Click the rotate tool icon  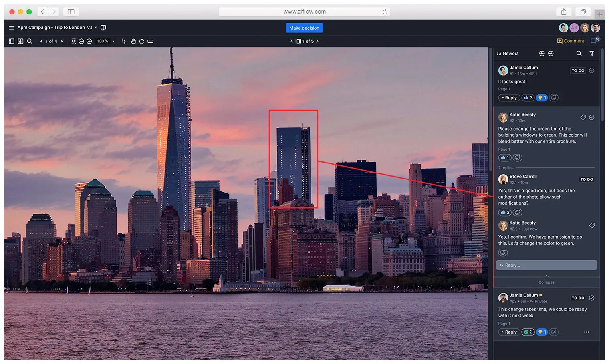[142, 41]
